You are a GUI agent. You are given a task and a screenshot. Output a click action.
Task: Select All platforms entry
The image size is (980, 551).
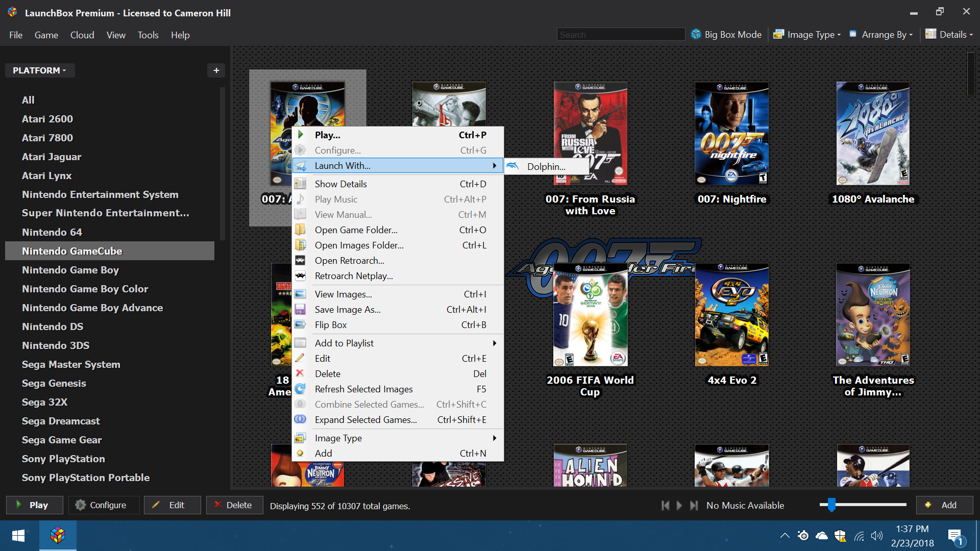tap(28, 100)
